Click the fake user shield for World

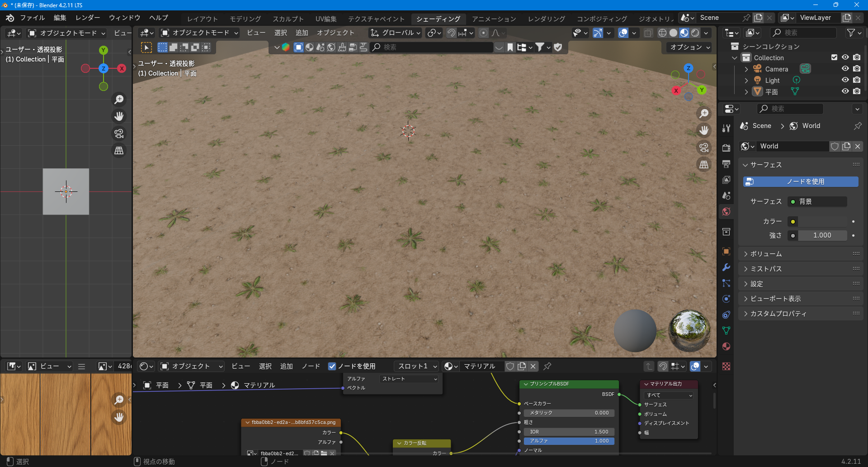[835, 146]
